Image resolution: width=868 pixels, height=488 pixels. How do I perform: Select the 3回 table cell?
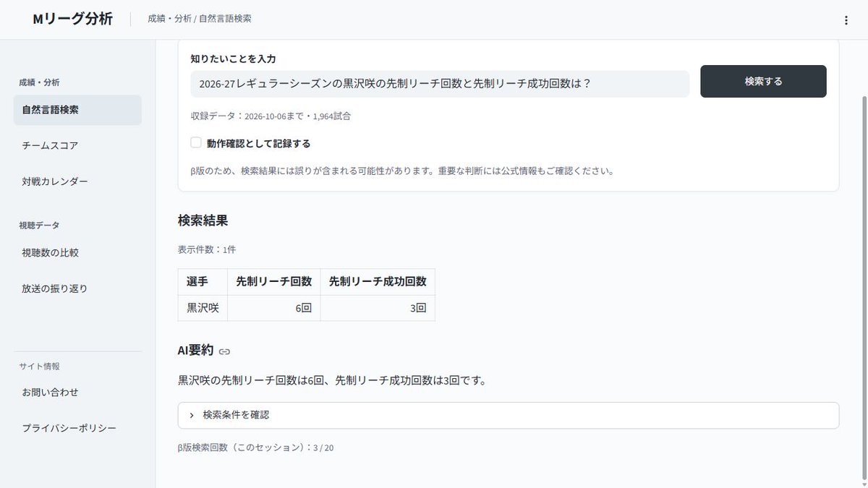tap(378, 308)
